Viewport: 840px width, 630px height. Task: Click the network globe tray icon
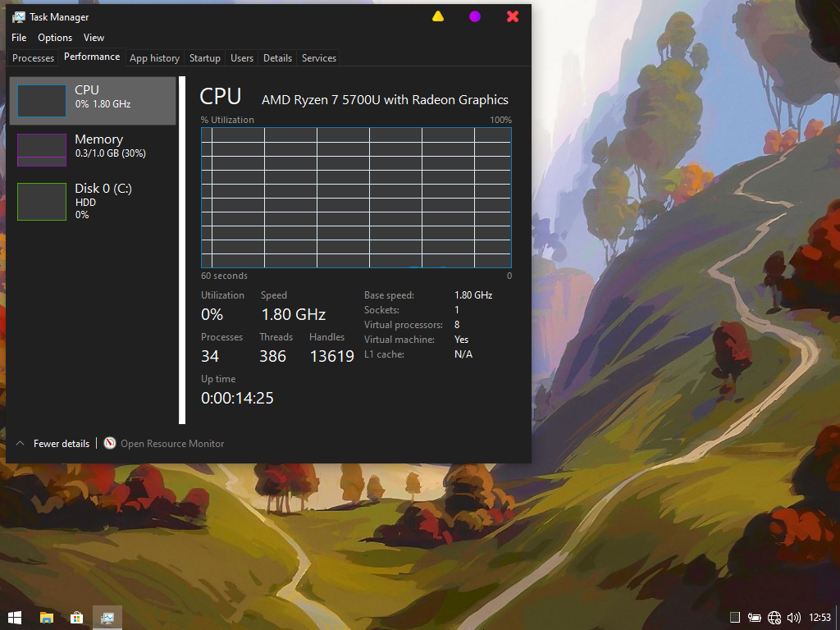pyautogui.click(x=774, y=618)
